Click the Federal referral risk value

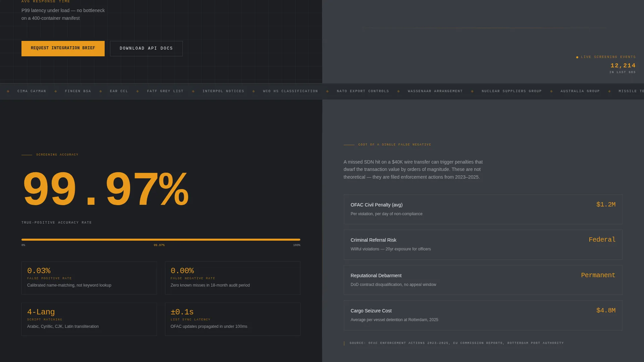coord(602,240)
